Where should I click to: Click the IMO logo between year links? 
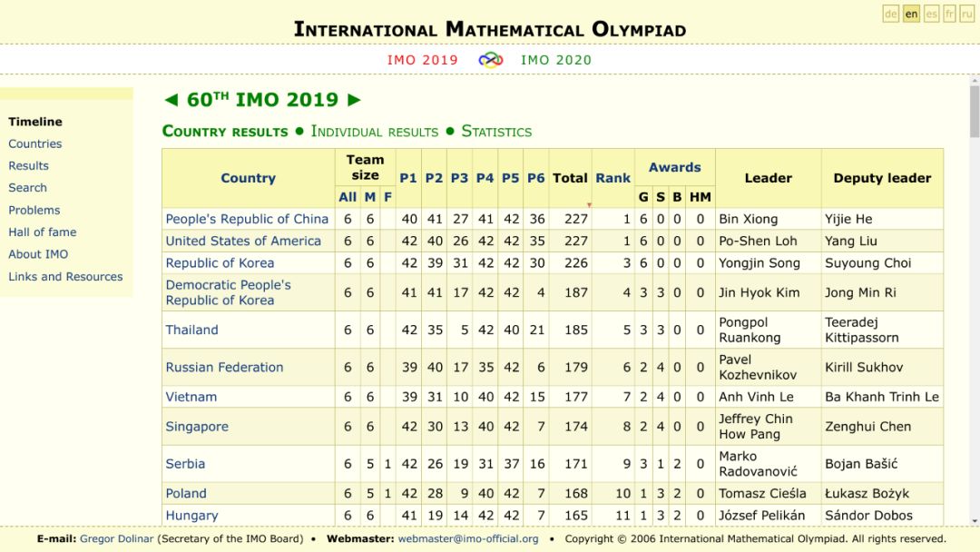pos(491,60)
